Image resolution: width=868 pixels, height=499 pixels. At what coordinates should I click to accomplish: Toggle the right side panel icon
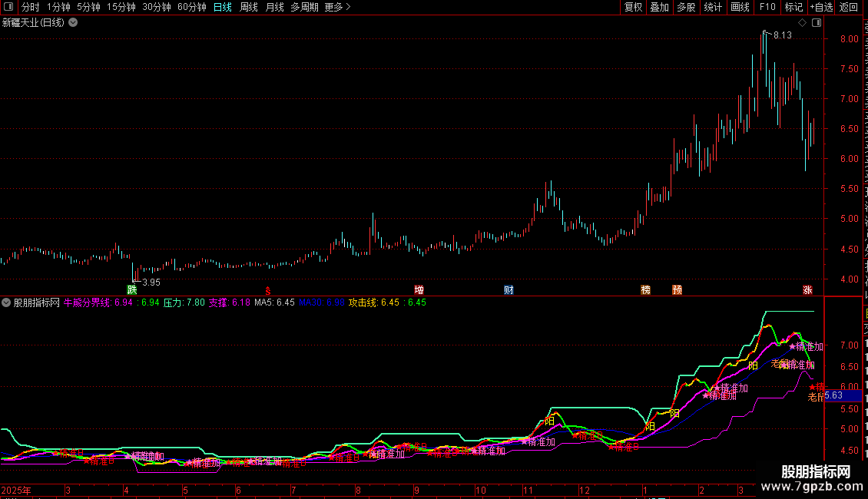tap(817, 23)
